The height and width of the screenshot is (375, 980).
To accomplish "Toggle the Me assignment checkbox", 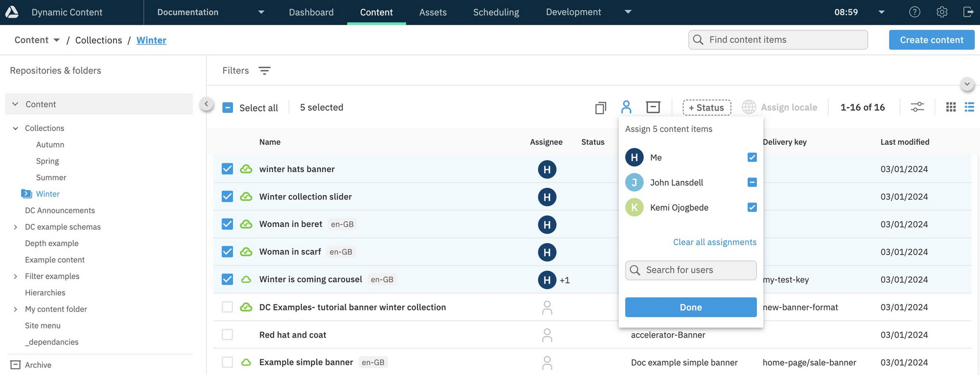I will (x=752, y=157).
